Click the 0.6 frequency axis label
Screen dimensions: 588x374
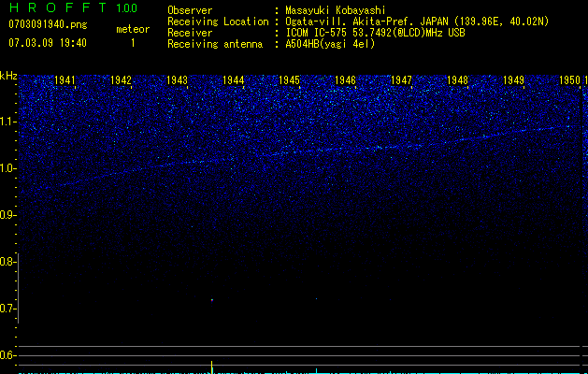point(8,355)
